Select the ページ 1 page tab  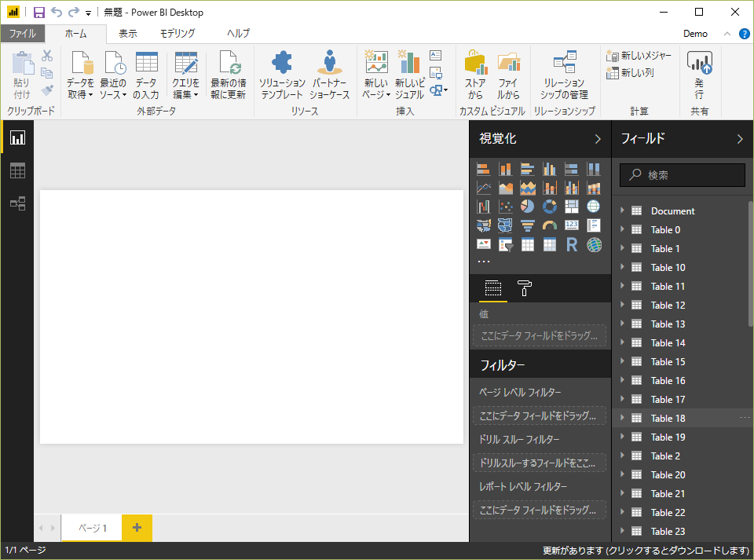point(92,527)
